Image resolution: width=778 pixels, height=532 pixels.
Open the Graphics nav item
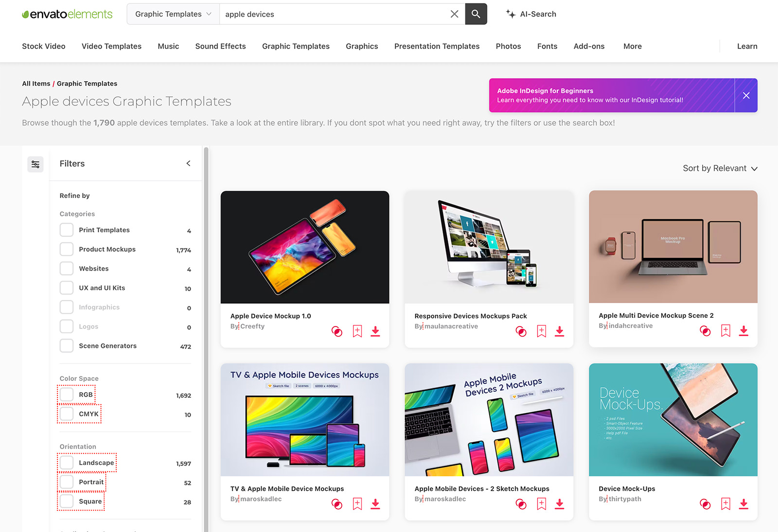362,46
